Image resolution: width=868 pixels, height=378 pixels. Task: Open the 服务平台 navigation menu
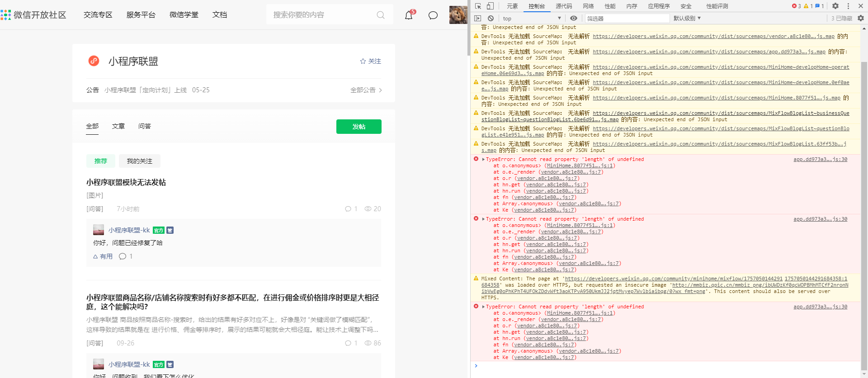pos(141,15)
